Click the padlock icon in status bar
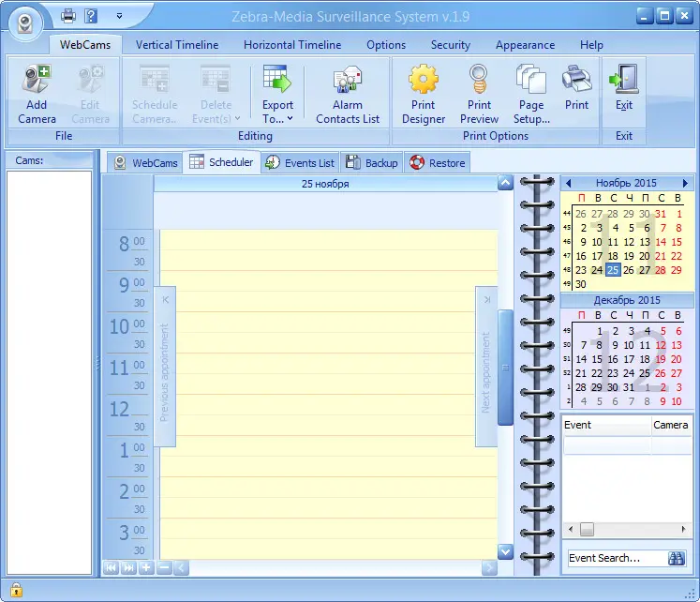The height and width of the screenshot is (602, 700). click(x=16, y=590)
